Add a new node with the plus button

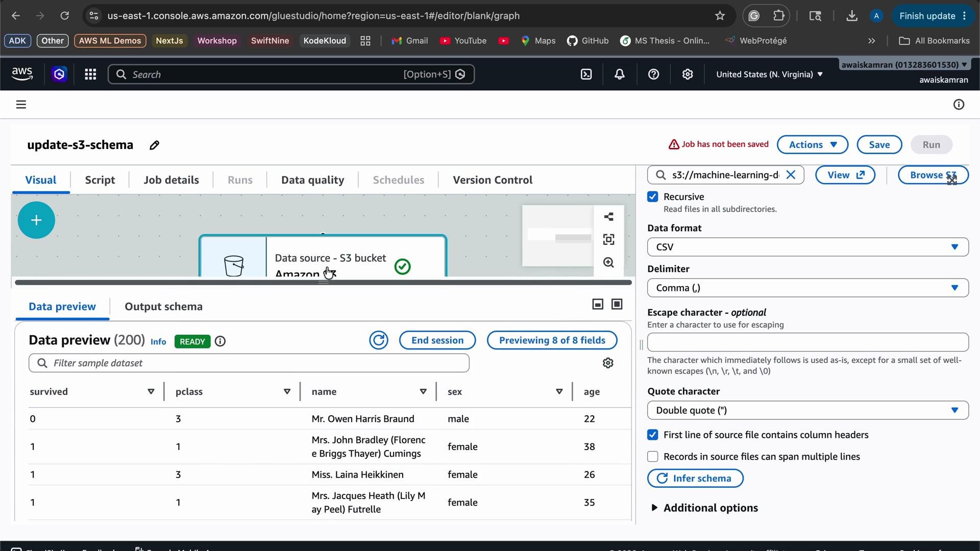click(x=36, y=220)
